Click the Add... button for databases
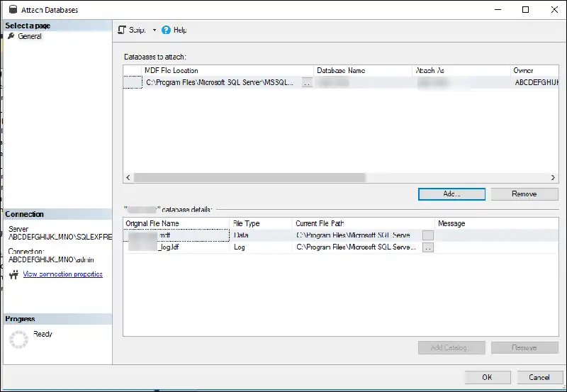 pos(451,194)
